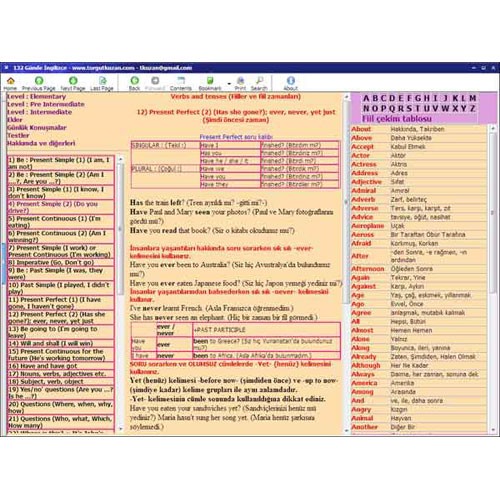Open the Contents toolbar icon
Screen dimensions: 500x500
(181, 81)
